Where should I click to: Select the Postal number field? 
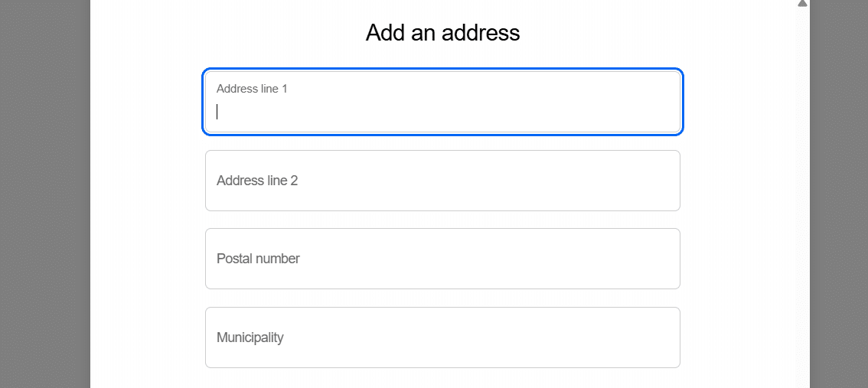point(442,259)
